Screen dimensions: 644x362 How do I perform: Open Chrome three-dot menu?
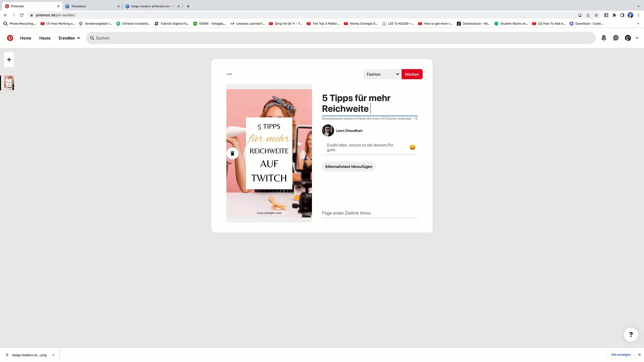(638, 15)
